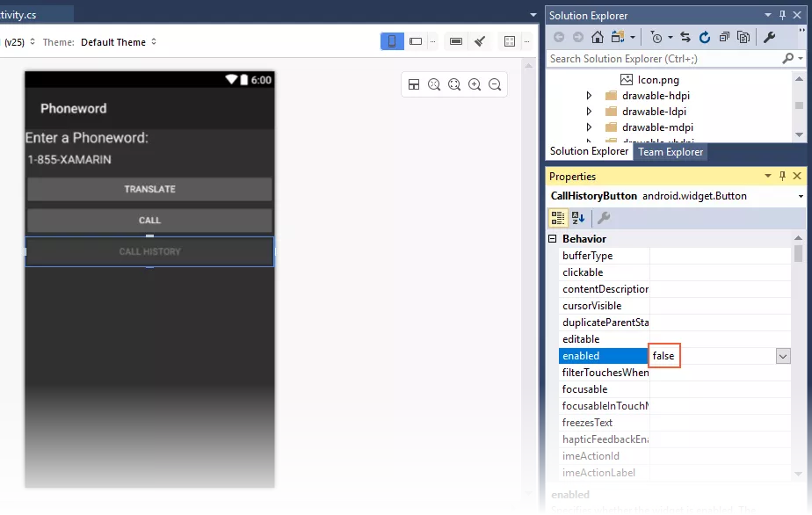Switch designer to landscape orientation
812x515 pixels.
point(416,41)
